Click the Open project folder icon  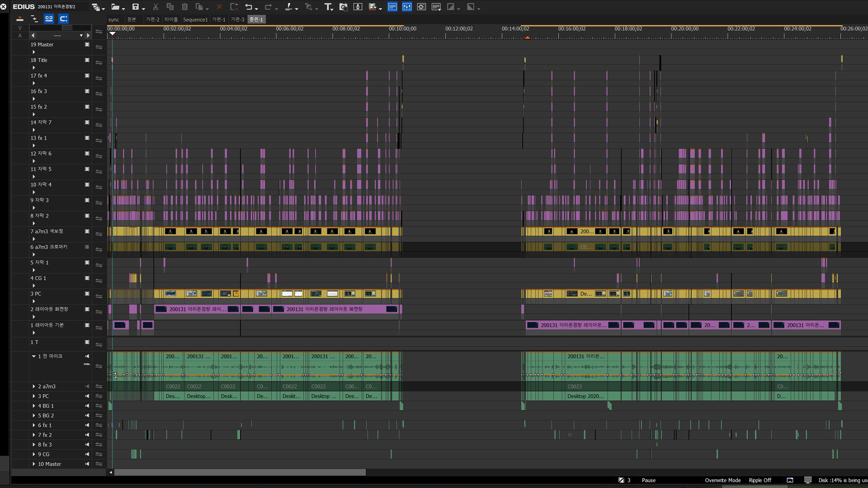[x=115, y=7]
